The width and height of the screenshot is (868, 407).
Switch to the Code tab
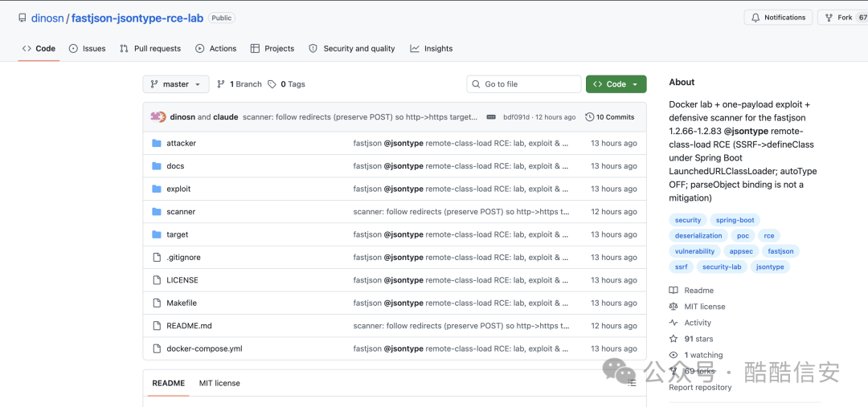click(39, 49)
